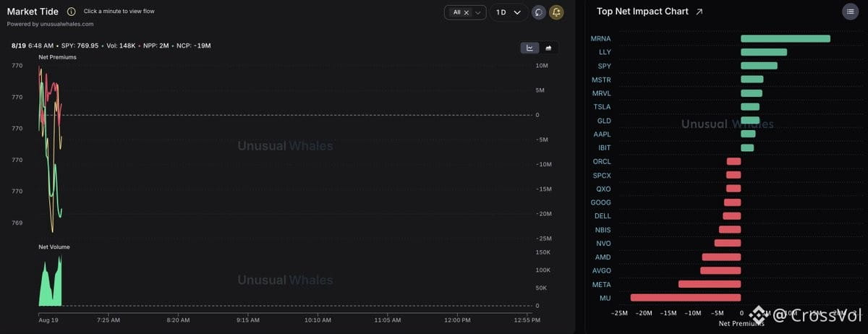
Task: Click the AAPL ticker label
Action: (x=602, y=134)
